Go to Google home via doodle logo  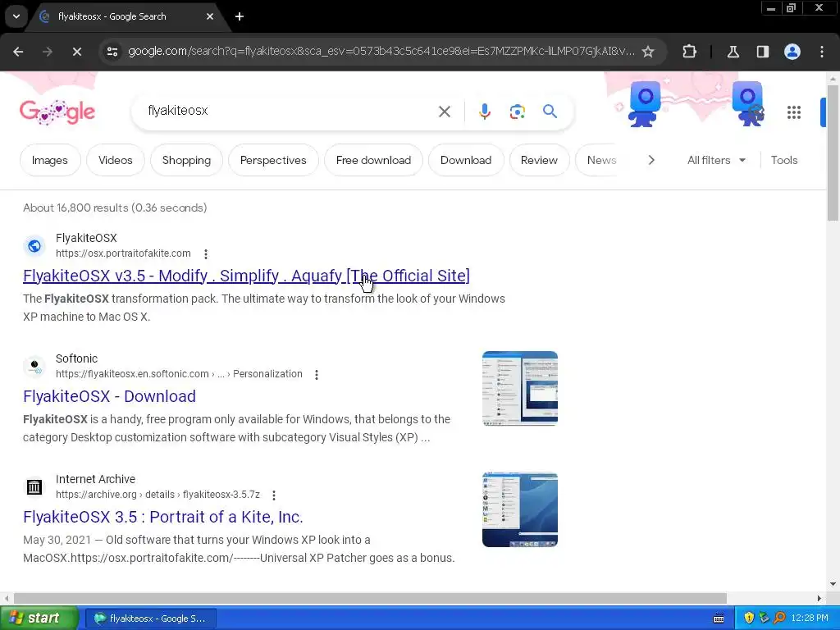tap(57, 112)
